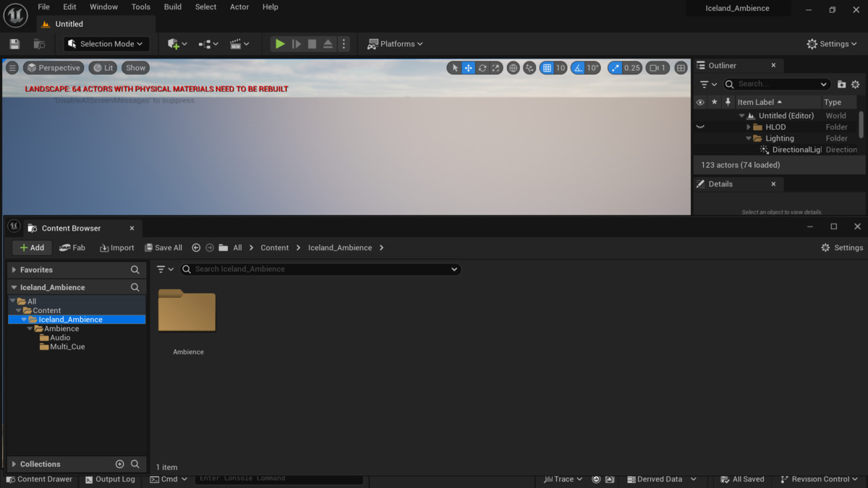Open the Platforms dropdown

click(x=395, y=44)
